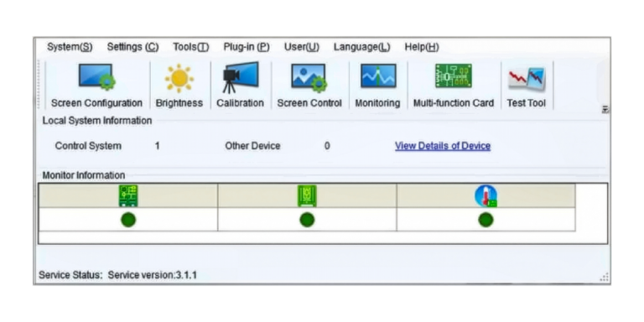Click the Other Device label
This screenshot has width=644, height=322.
[x=252, y=146]
